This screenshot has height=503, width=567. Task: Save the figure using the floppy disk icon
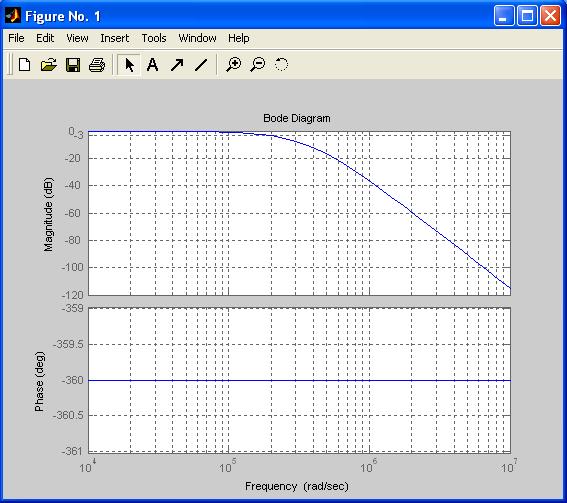click(x=73, y=65)
